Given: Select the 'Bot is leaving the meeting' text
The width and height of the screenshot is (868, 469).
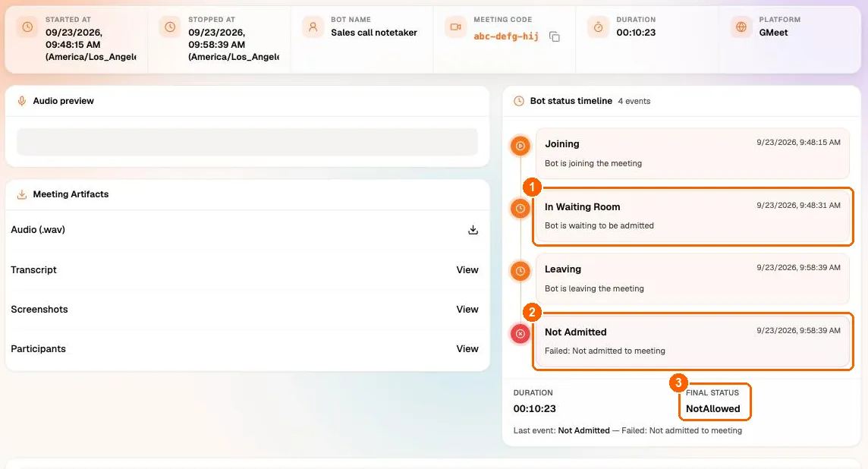Looking at the screenshot, I should point(594,288).
